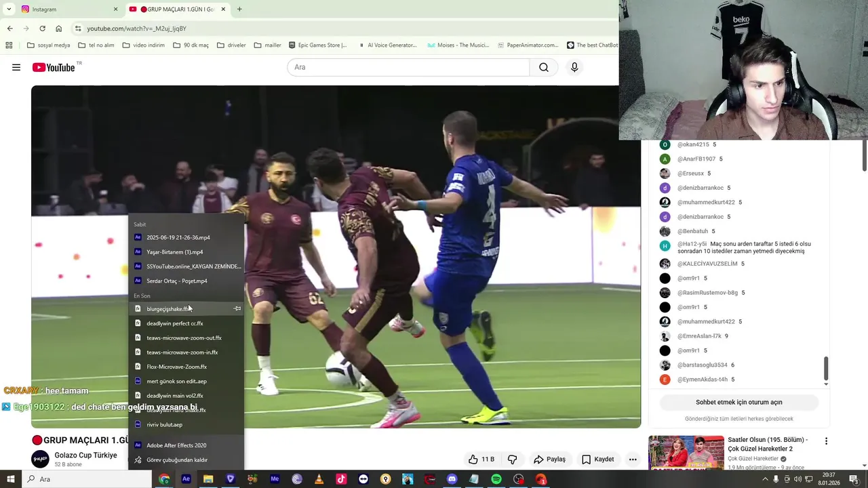Launch Media Encoder from the taskbar
The height and width of the screenshot is (488, 868).
275,479
